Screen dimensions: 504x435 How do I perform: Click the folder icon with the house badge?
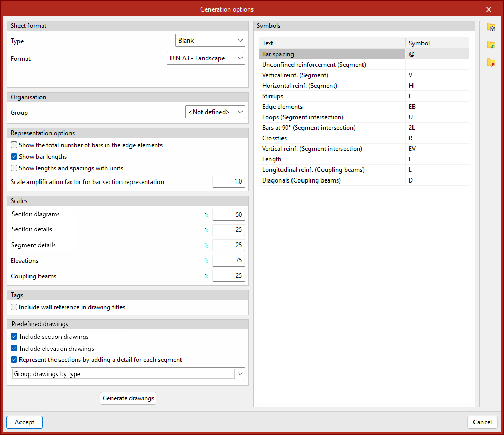(x=491, y=27)
